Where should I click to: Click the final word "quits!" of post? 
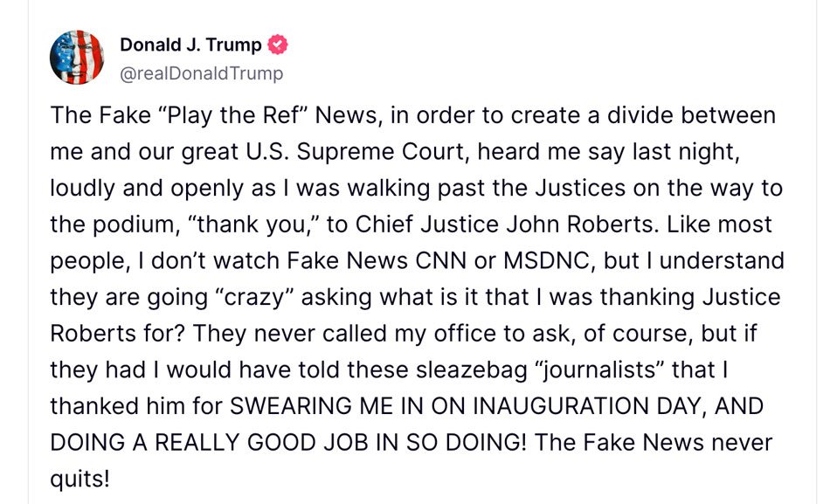click(80, 480)
